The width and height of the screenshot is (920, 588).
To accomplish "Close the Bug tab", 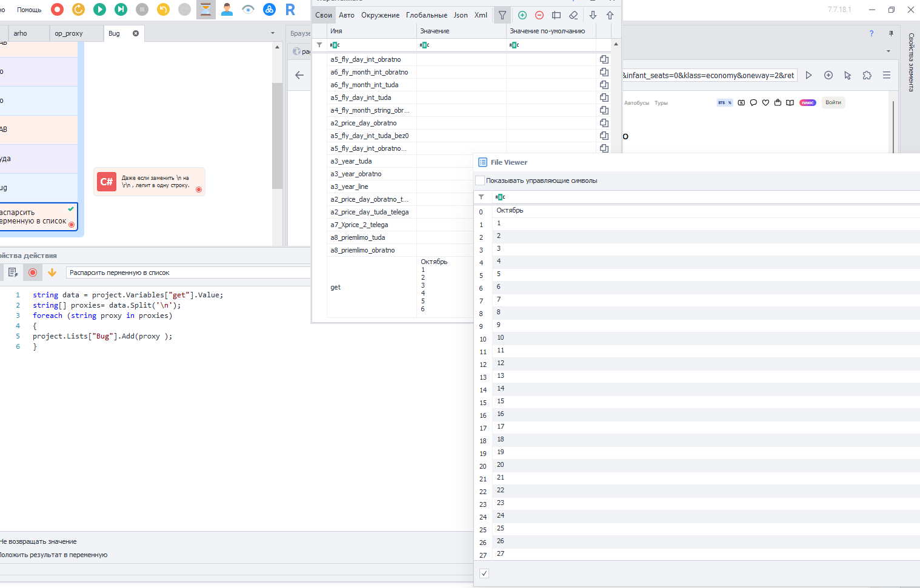I will coord(136,33).
